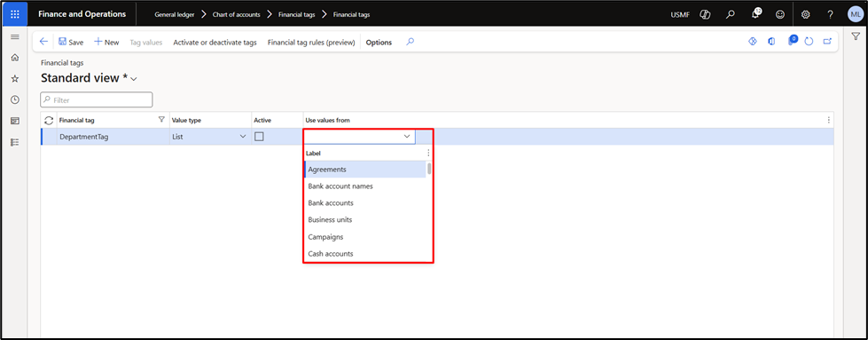
Task: Click Activate or deactivate tags
Action: 215,42
